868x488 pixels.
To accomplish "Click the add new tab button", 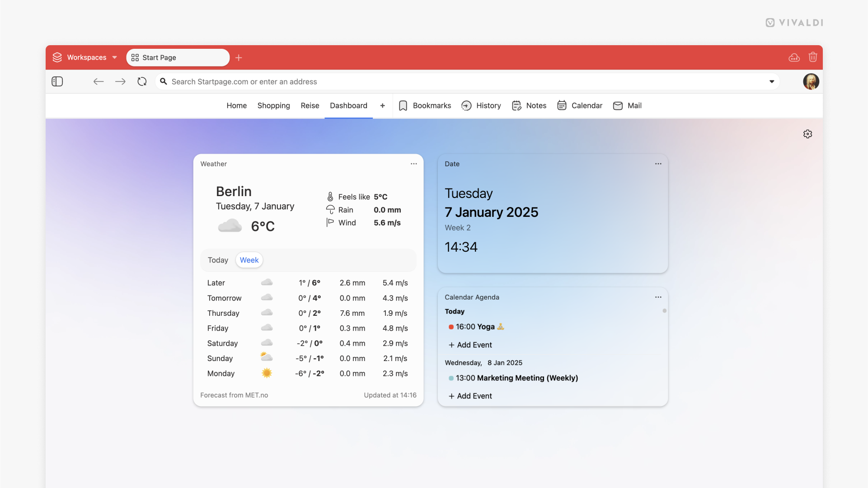I will [x=238, y=57].
